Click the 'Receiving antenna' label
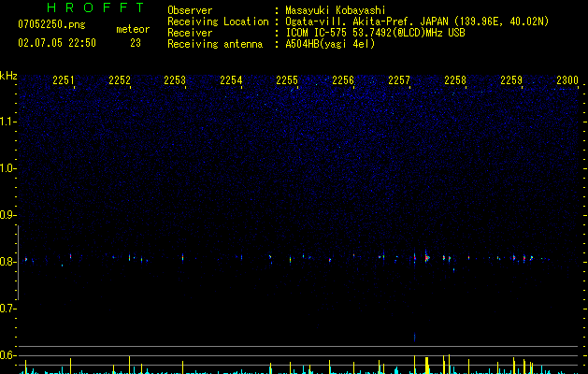This screenshot has width=588, height=374. click(215, 44)
